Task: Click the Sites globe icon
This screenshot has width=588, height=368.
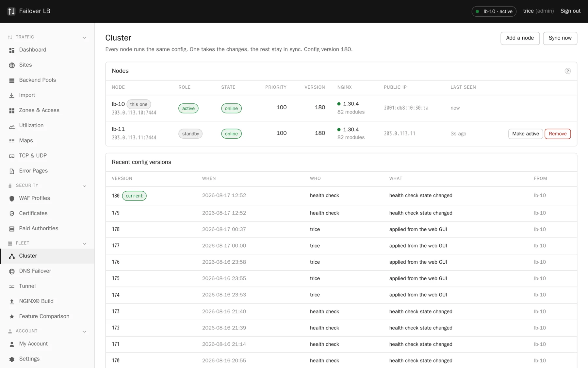Action: tap(12, 65)
